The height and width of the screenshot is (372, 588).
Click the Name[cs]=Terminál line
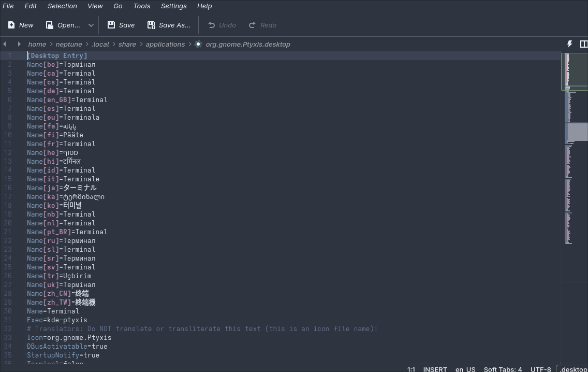click(x=61, y=82)
